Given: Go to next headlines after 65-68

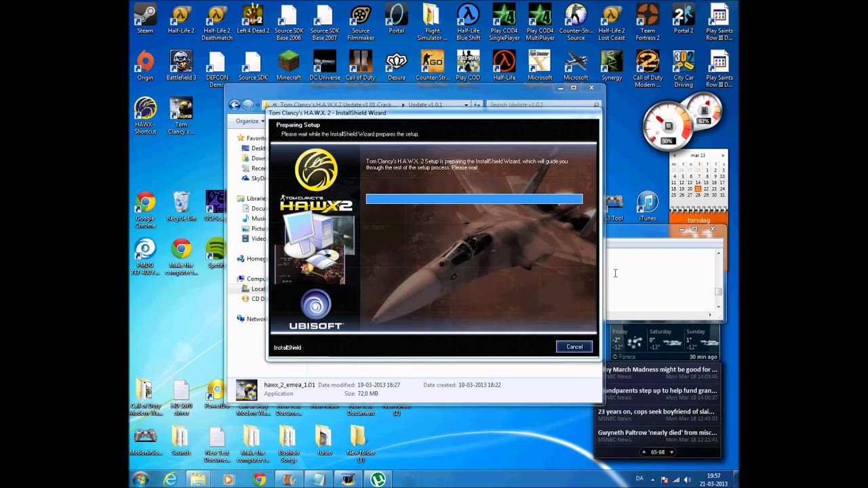Looking at the screenshot, I should pyautogui.click(x=671, y=452).
